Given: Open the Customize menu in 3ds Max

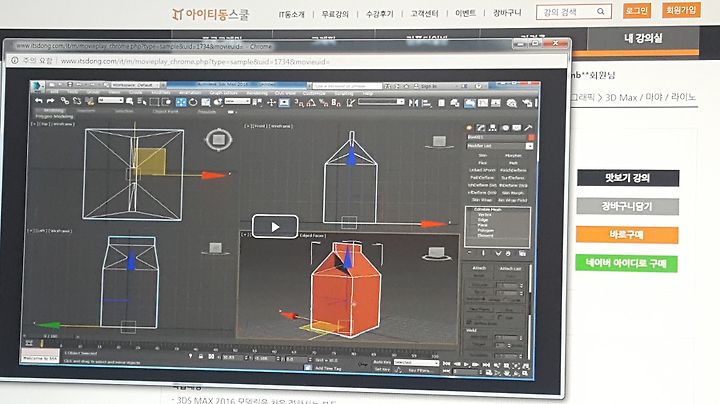Looking at the screenshot, I should [x=314, y=94].
